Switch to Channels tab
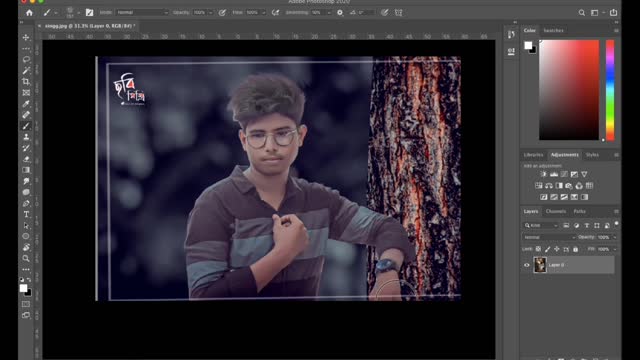Screen dimensions: 640x360 tap(556, 211)
